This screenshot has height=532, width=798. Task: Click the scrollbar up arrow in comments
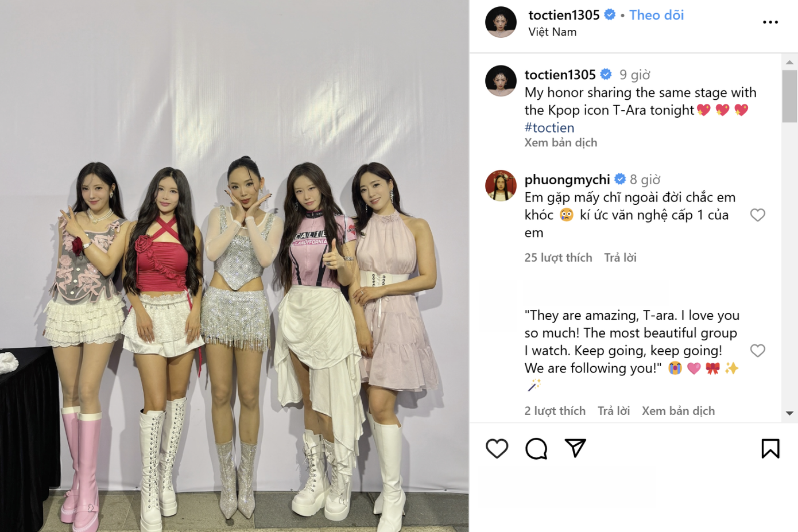point(789,62)
